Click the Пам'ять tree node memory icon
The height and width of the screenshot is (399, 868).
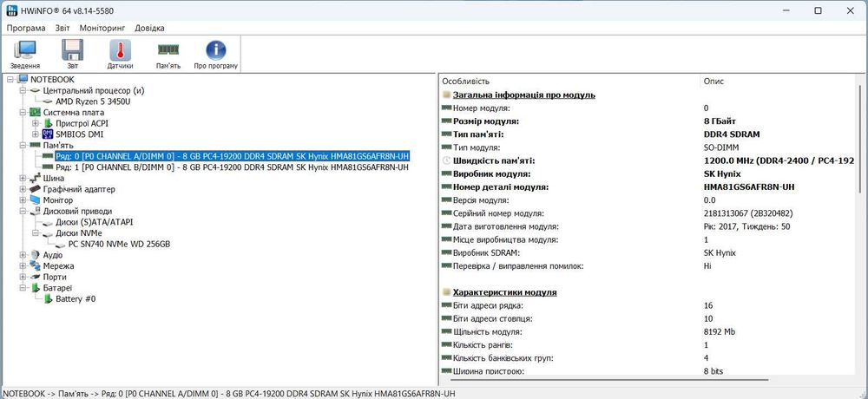click(36, 145)
